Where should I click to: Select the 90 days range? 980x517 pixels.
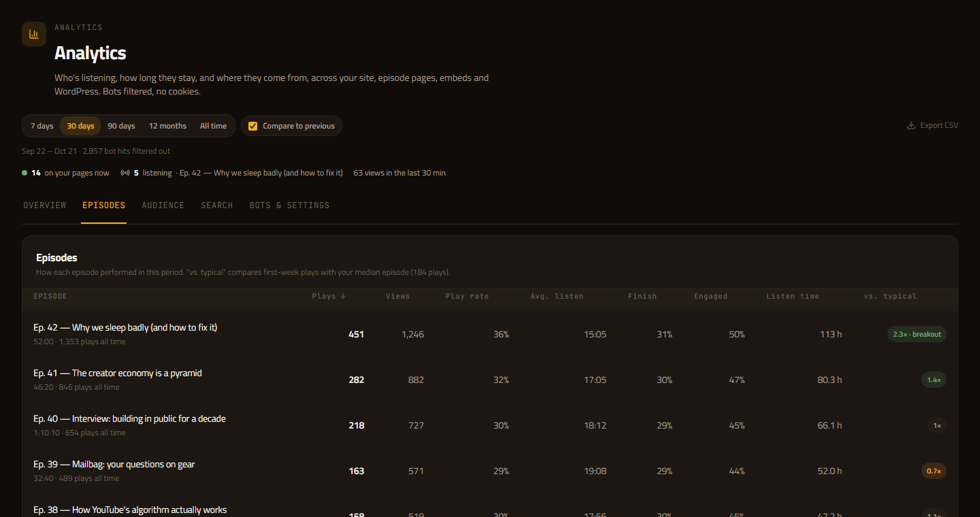pos(121,126)
